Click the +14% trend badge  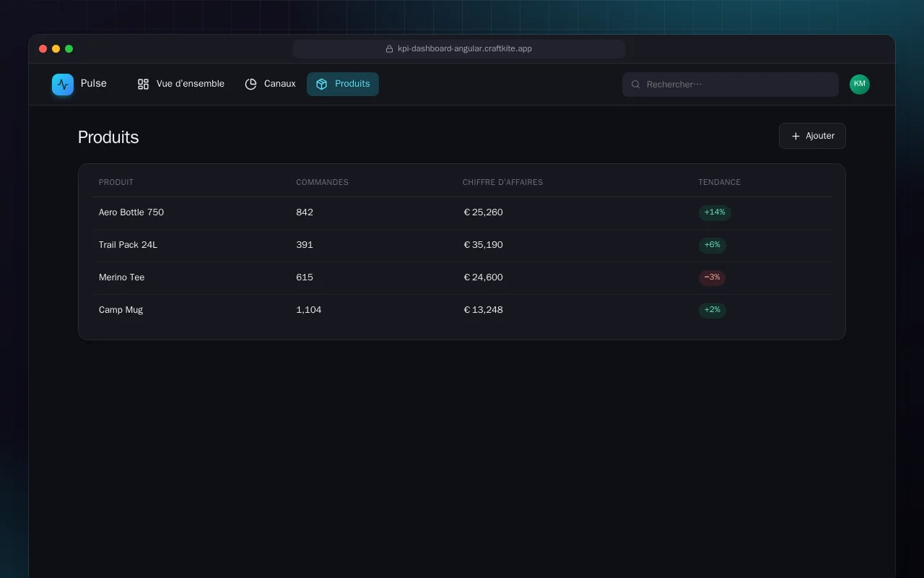pyautogui.click(x=715, y=212)
